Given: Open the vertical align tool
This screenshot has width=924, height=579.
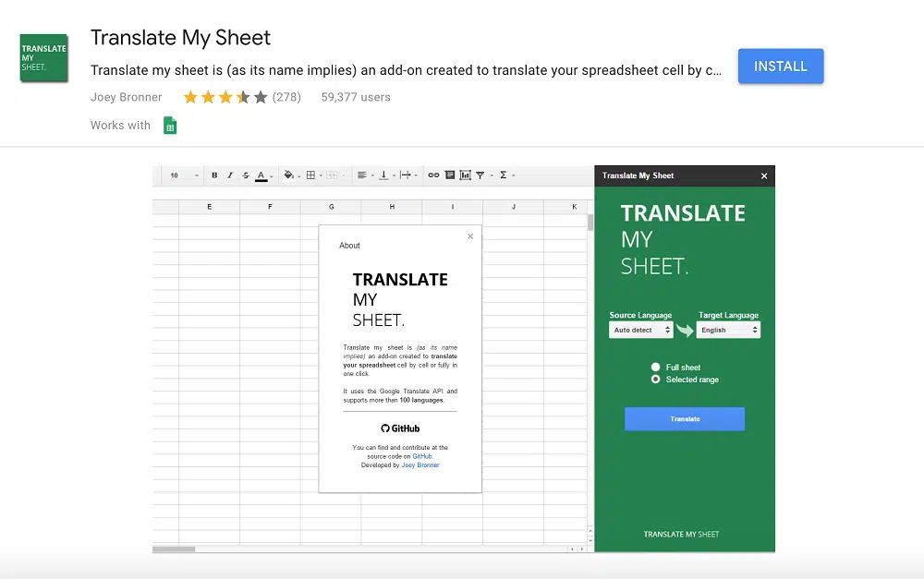Looking at the screenshot, I should click(383, 175).
